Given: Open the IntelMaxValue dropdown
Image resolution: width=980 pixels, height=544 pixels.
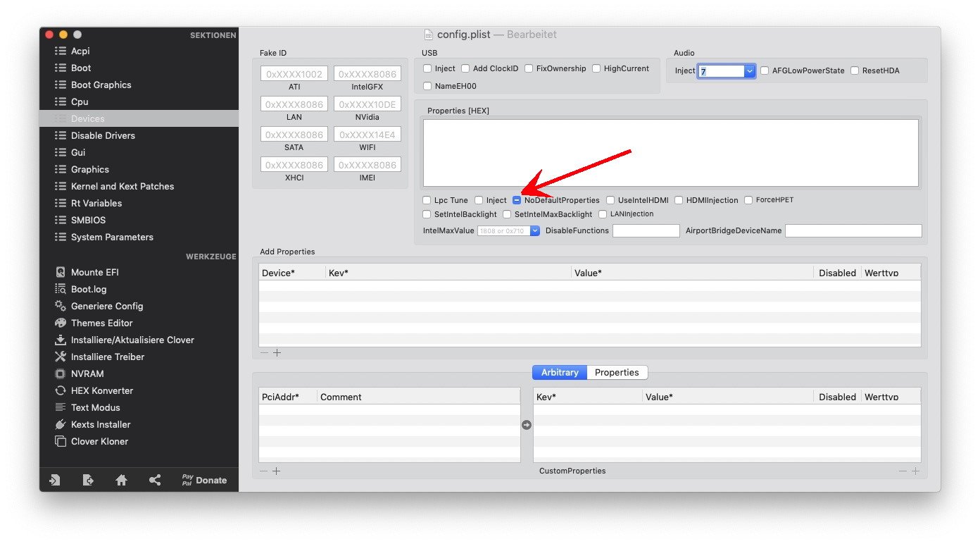Looking at the screenshot, I should pyautogui.click(x=535, y=230).
